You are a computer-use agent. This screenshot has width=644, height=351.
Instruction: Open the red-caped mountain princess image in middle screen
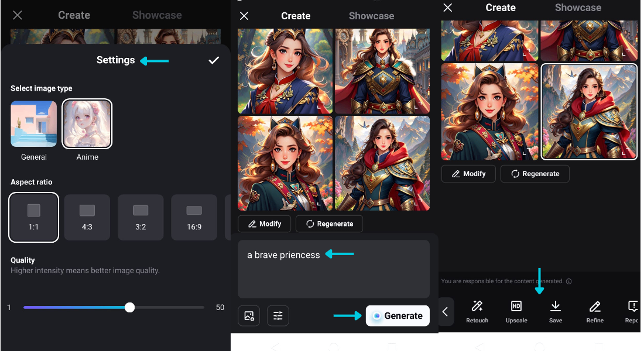[x=382, y=163]
